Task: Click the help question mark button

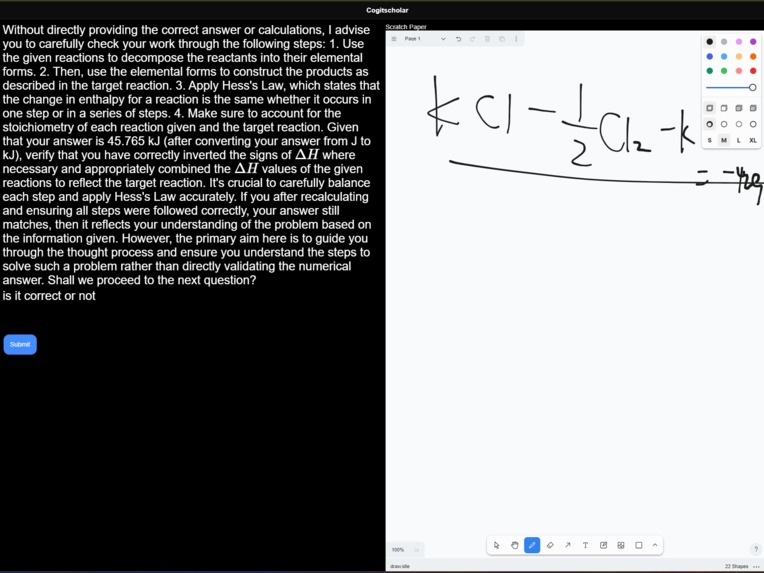Action: (x=756, y=549)
